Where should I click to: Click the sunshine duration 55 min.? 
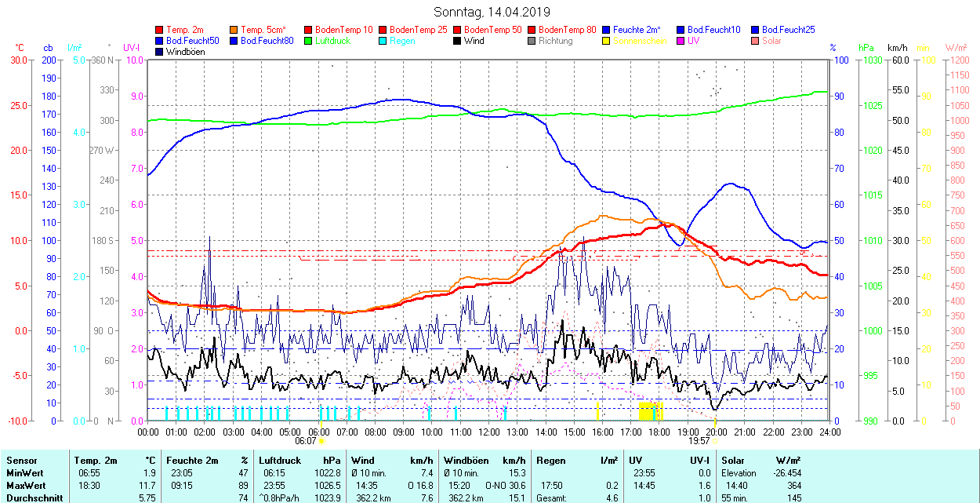tap(735, 498)
